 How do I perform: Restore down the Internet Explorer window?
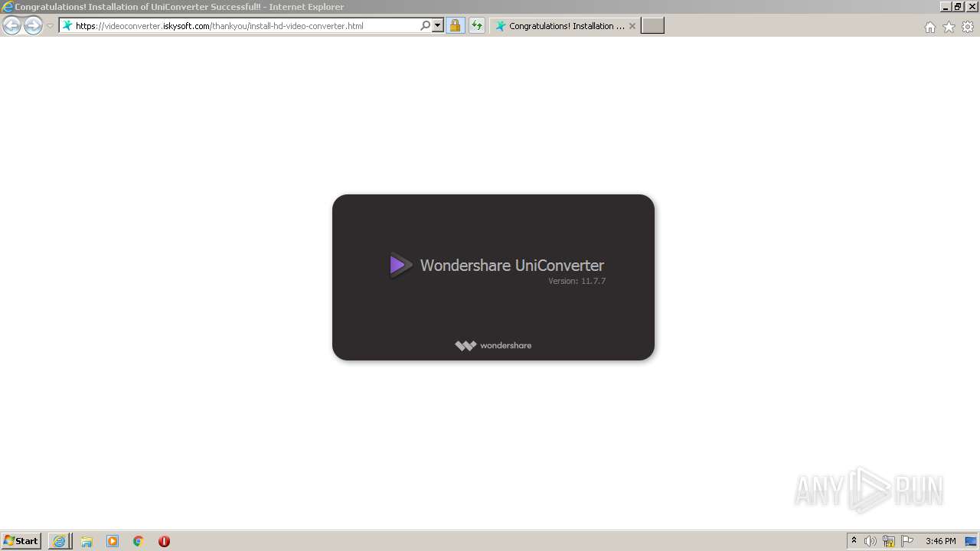[x=959, y=6]
